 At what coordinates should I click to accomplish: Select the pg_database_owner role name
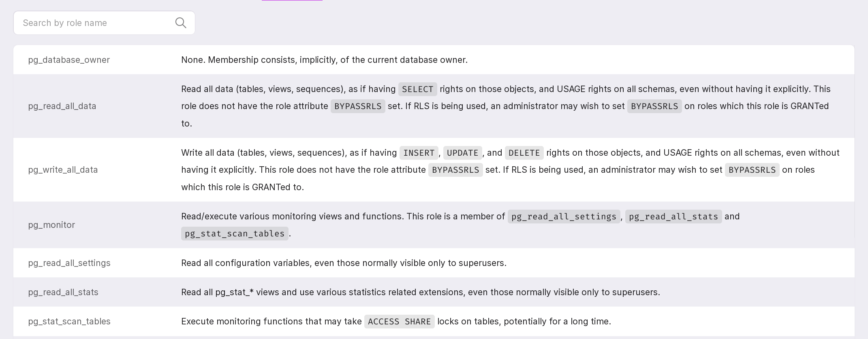tap(69, 60)
